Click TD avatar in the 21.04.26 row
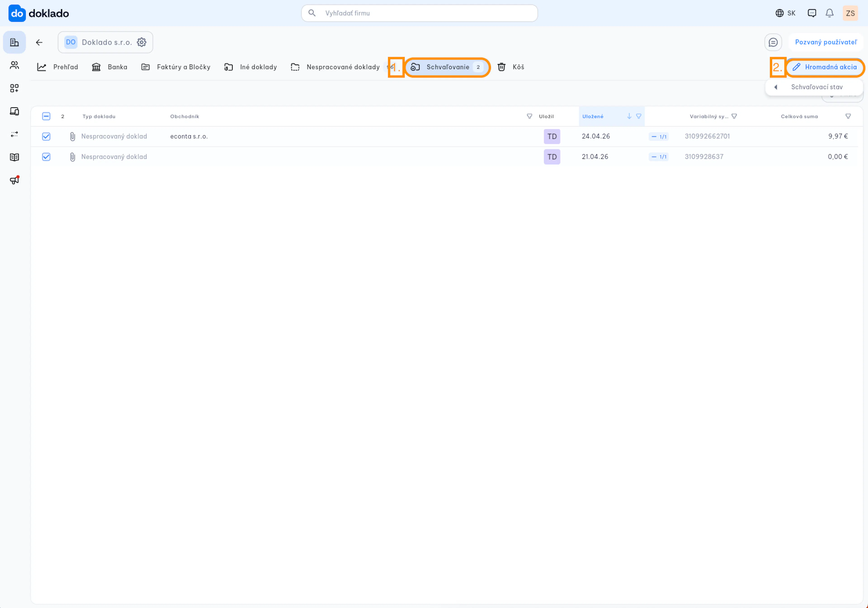Viewport: 868px width, 608px height. pos(552,157)
